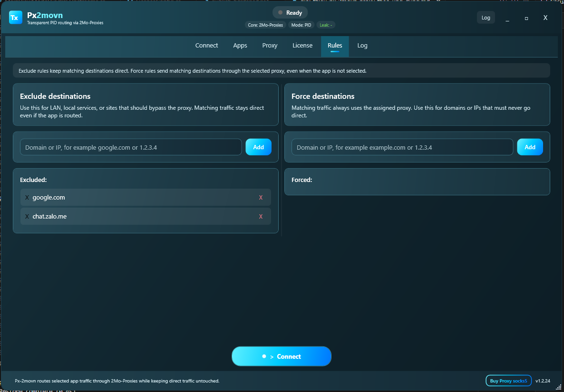The width and height of the screenshot is (564, 392).
Task: Add the force destination entry
Action: [x=530, y=147]
